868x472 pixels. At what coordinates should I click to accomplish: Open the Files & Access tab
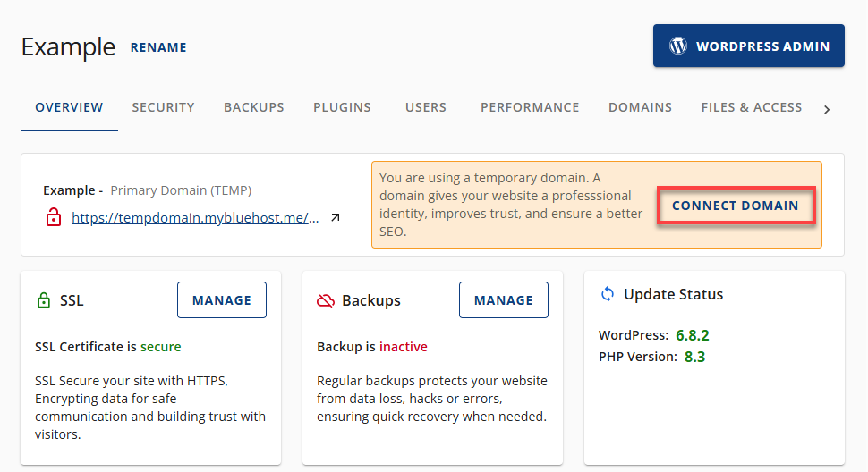click(x=752, y=107)
